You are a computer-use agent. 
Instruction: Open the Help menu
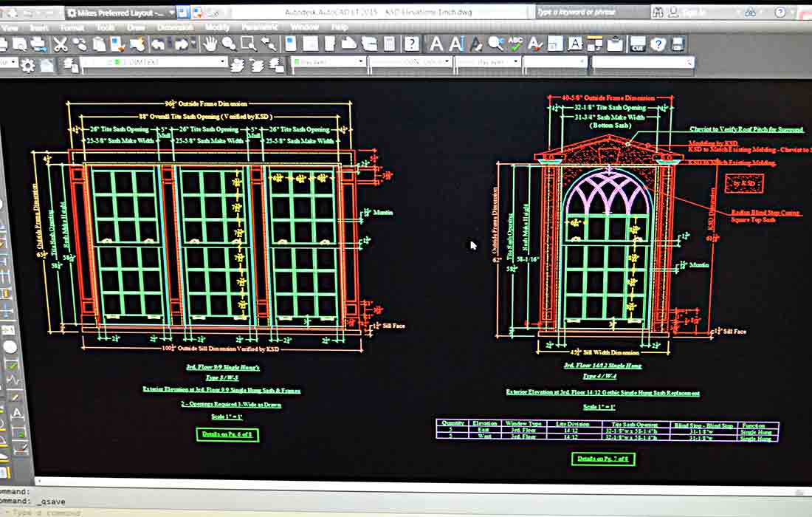coord(340,27)
